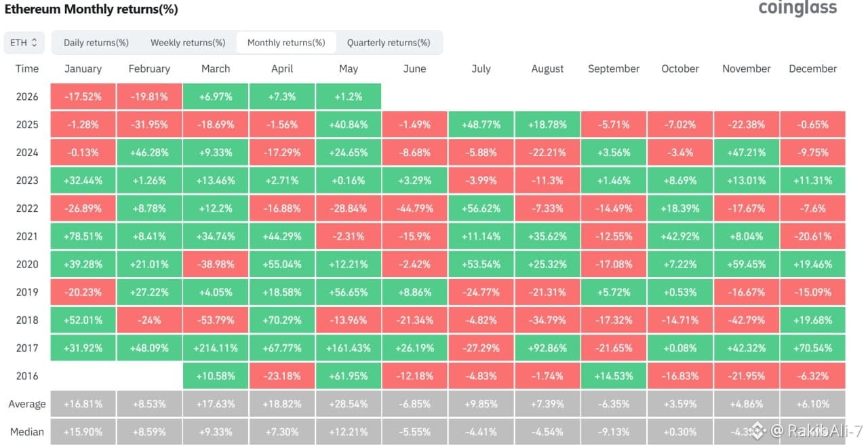Select the 2026 January cell -17.52%
The height and width of the screenshot is (448, 868).
(83, 97)
